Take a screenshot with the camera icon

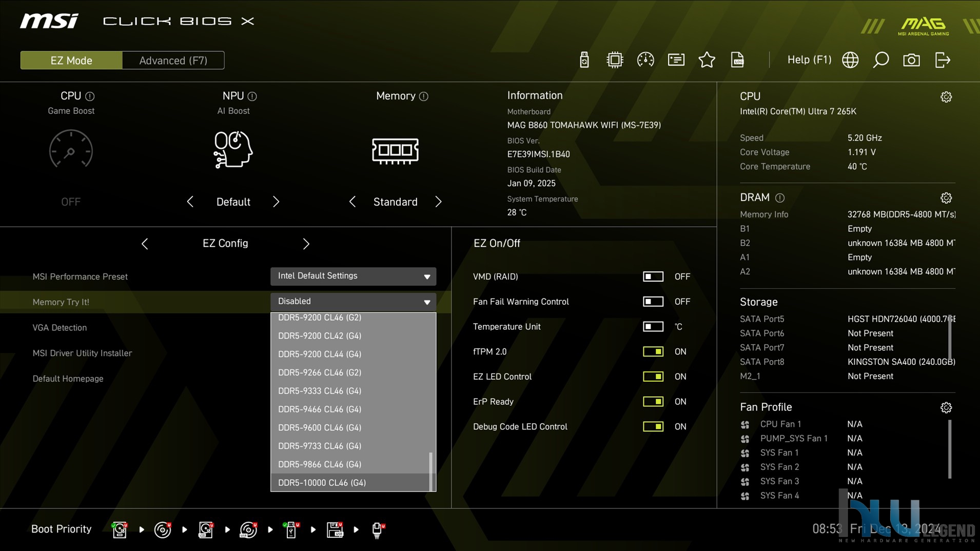pyautogui.click(x=911, y=60)
